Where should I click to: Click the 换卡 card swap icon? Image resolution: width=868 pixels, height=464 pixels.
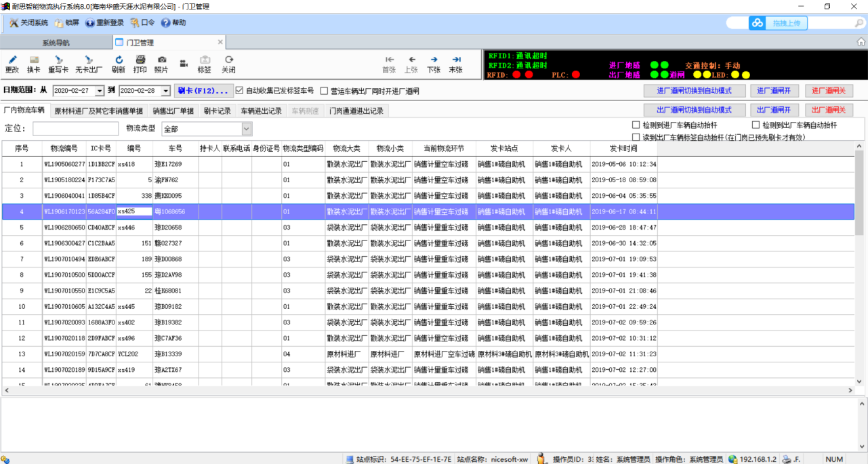point(34,60)
